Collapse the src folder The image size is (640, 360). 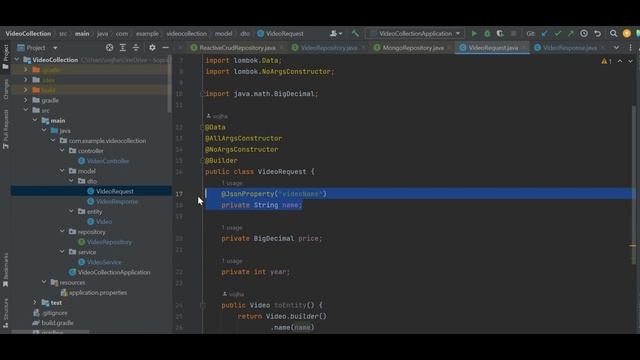coord(26,110)
